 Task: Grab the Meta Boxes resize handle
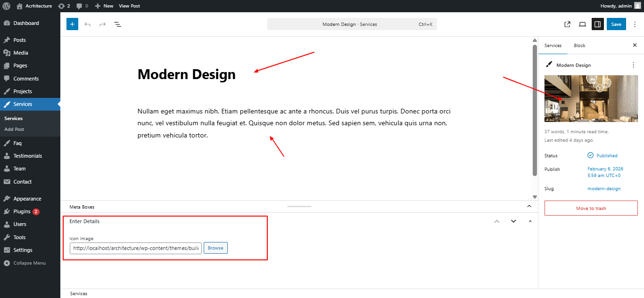[299, 206]
